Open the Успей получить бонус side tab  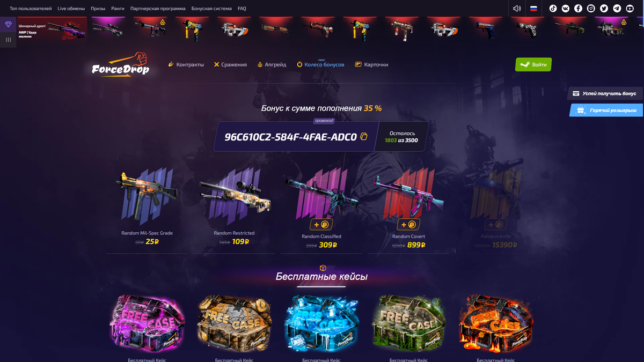605,94
